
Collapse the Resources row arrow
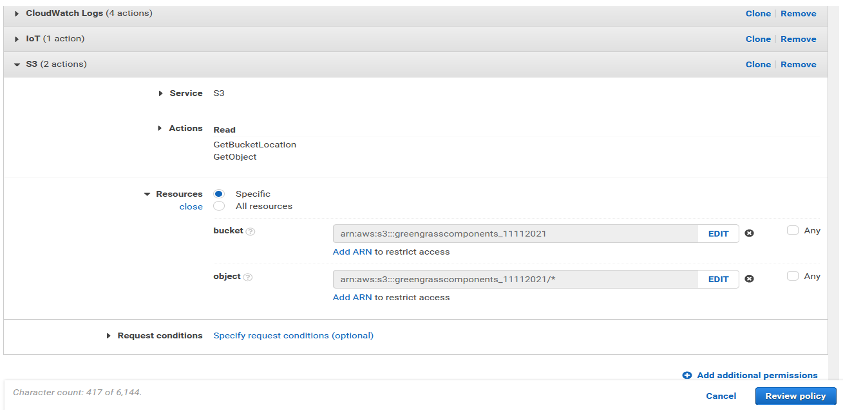click(x=147, y=194)
